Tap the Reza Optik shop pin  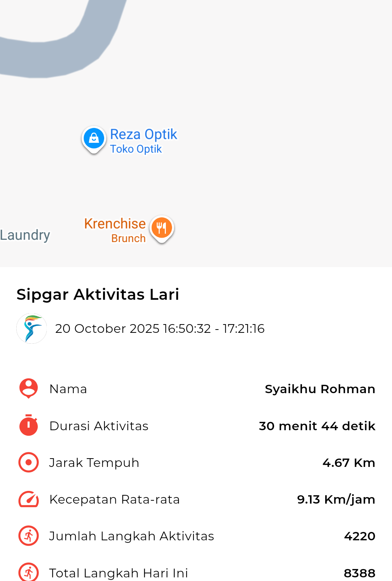click(x=94, y=138)
